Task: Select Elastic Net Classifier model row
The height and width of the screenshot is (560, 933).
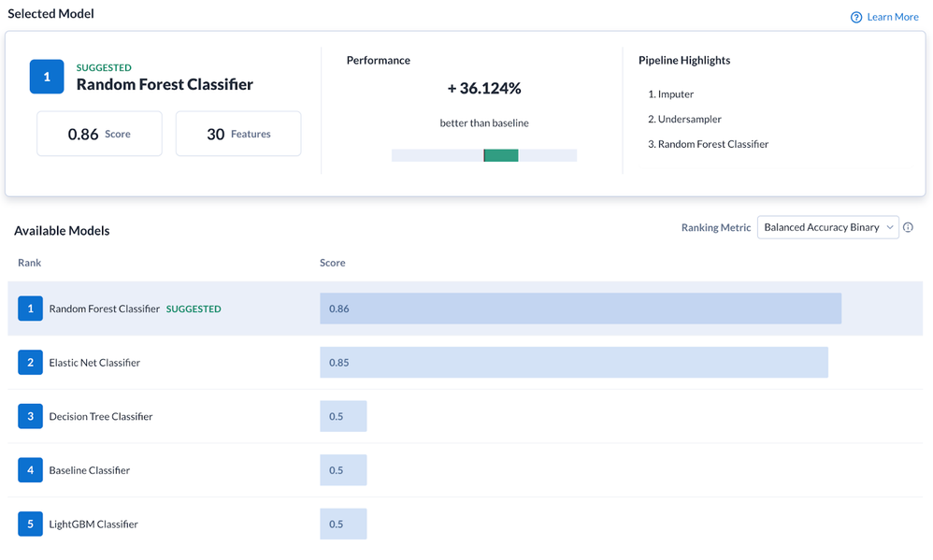Action: [94, 363]
